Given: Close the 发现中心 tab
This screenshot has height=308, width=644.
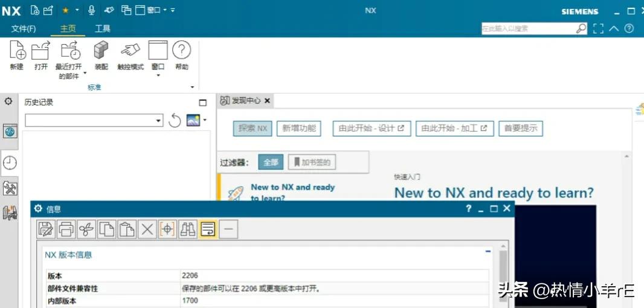Looking at the screenshot, I should (x=267, y=101).
